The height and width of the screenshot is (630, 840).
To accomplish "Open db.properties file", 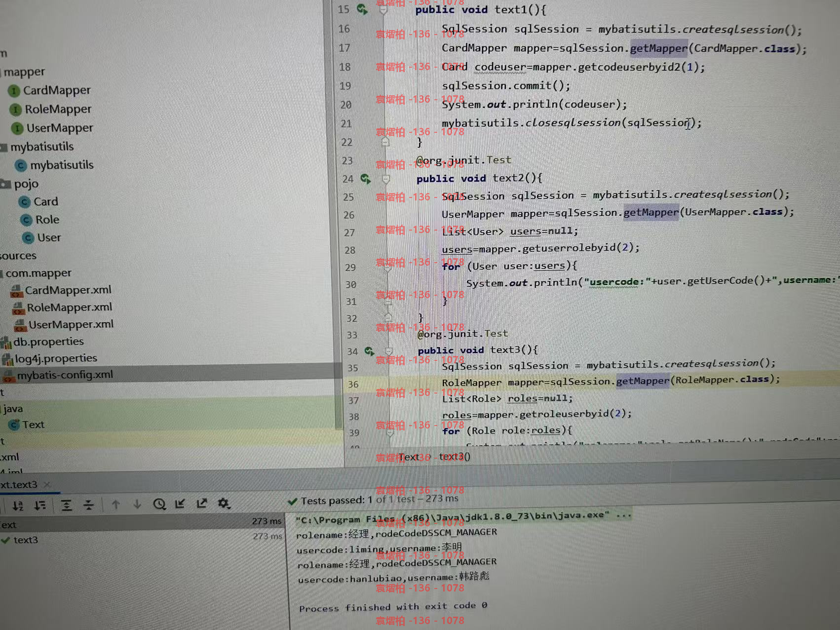I will (x=48, y=341).
